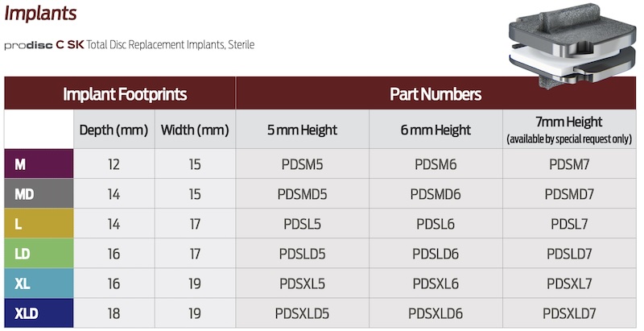
Task: Click the Implants section title
Action: (40, 14)
